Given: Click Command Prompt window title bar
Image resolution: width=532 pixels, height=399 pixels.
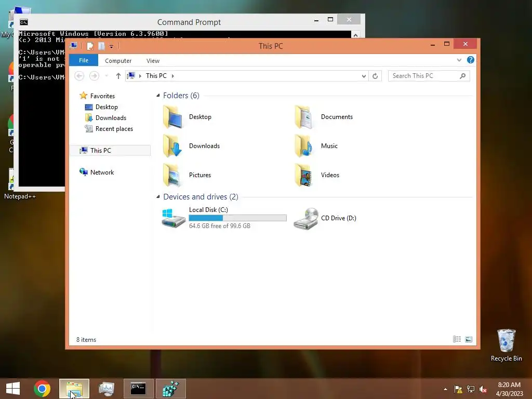Looking at the screenshot, I should 189,22.
